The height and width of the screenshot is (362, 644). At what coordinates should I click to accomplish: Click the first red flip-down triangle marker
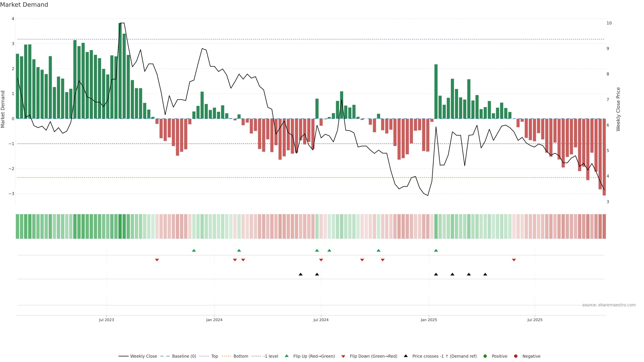point(157,260)
